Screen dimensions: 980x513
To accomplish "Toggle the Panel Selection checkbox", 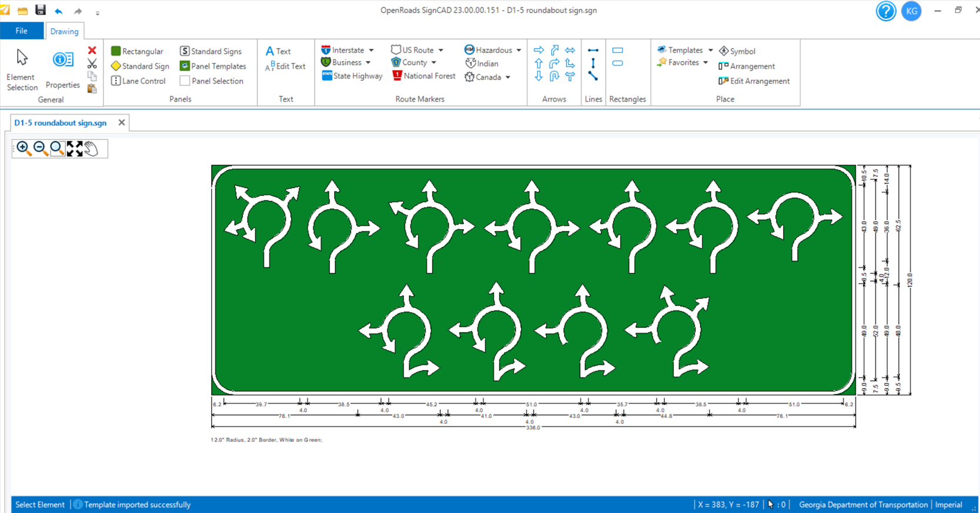I will coord(185,81).
